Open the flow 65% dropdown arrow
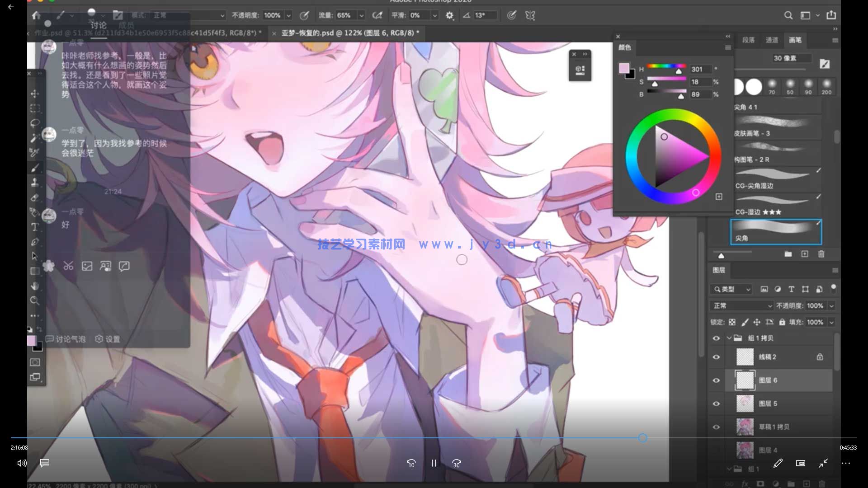Image resolution: width=868 pixels, height=488 pixels. click(x=362, y=15)
